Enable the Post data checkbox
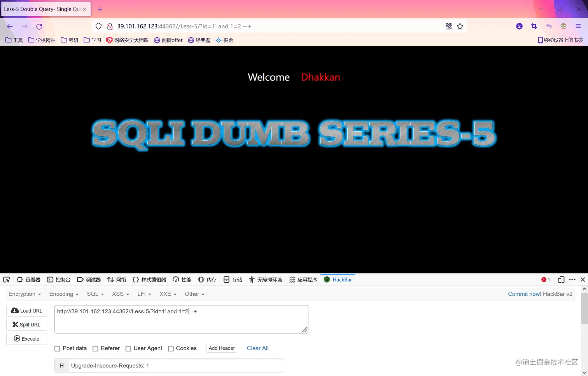Viewport: 588px width, 376px height. (x=58, y=349)
